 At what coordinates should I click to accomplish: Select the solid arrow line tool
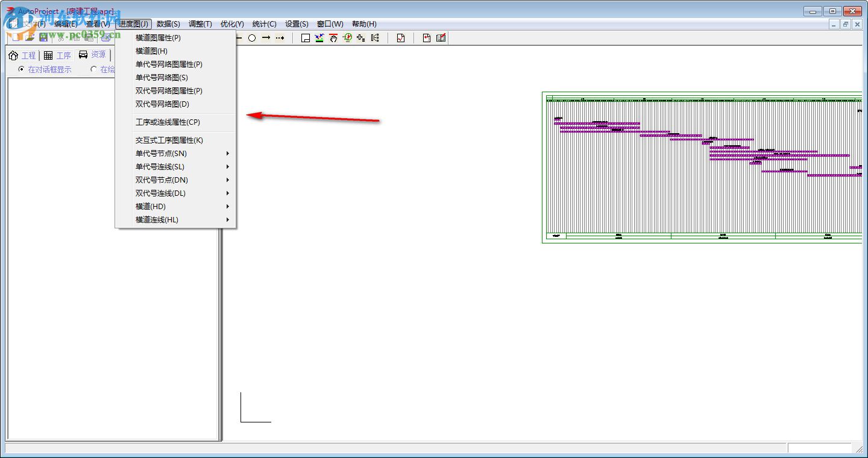coord(266,38)
